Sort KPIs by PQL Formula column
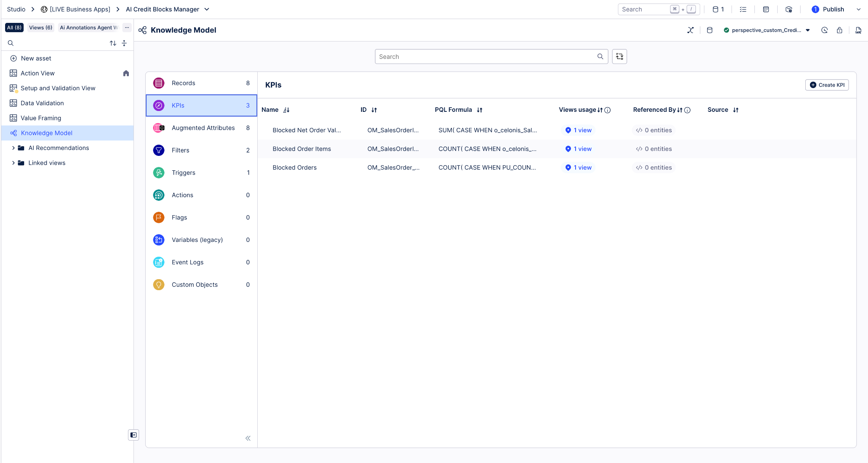The image size is (868, 463). pyautogui.click(x=479, y=110)
